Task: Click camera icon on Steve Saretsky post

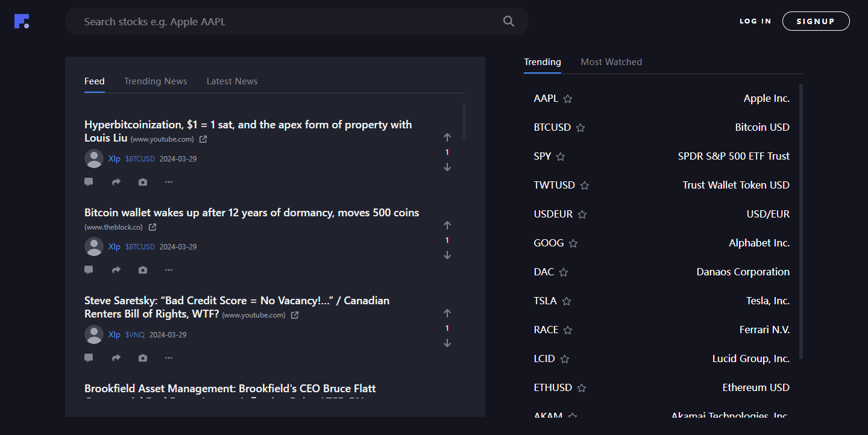Action: (143, 358)
